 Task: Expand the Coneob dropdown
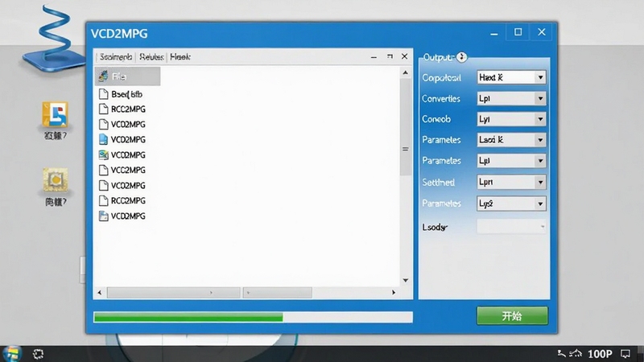click(x=511, y=119)
